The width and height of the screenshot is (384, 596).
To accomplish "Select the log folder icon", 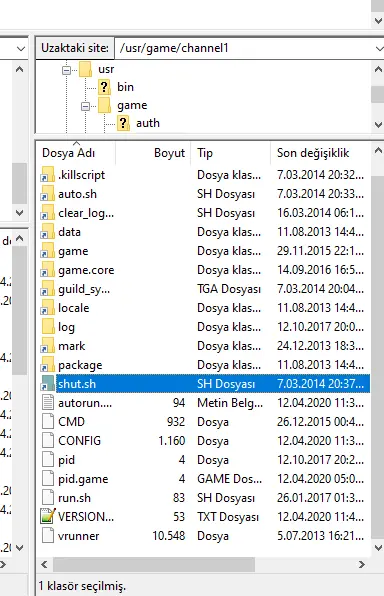I will pyautogui.click(x=48, y=327).
